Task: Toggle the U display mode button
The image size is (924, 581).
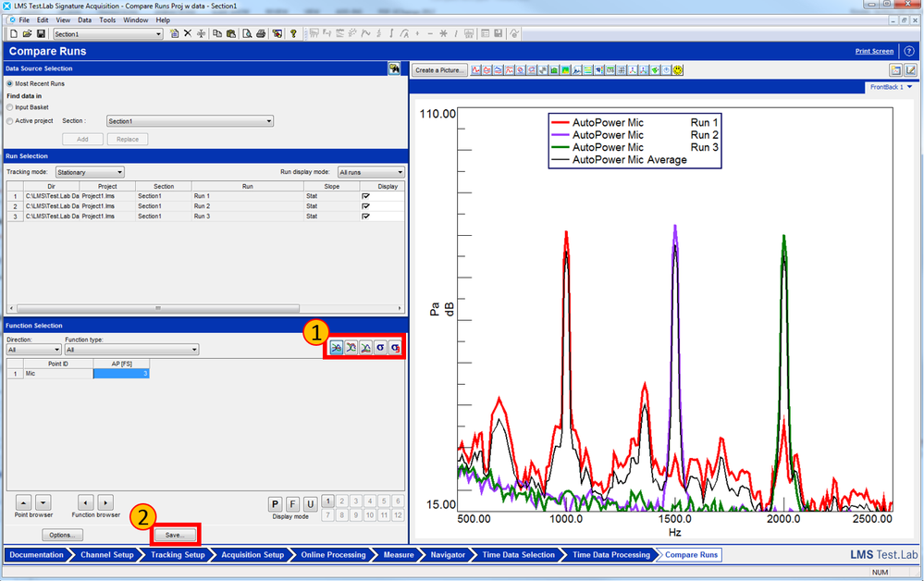Action: [310, 504]
